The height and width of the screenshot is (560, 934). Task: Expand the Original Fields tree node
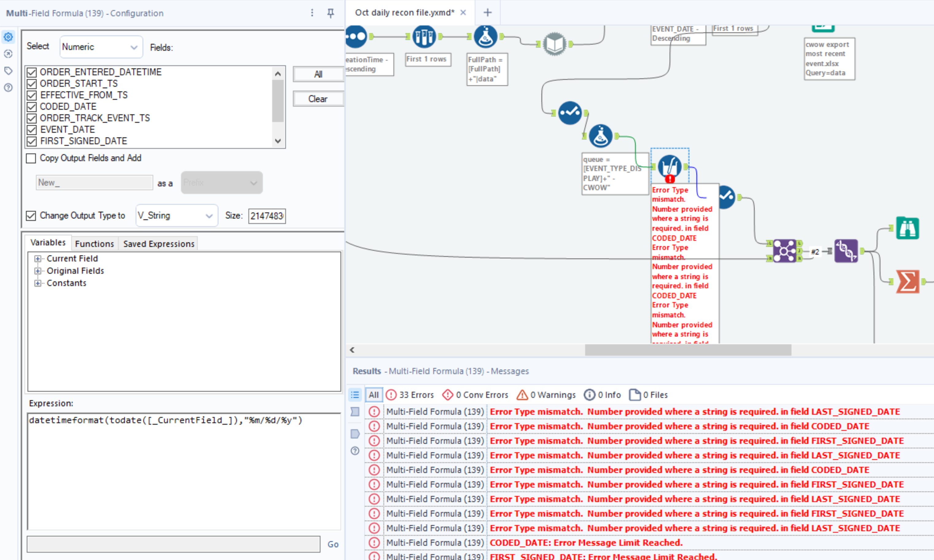pyautogui.click(x=37, y=271)
